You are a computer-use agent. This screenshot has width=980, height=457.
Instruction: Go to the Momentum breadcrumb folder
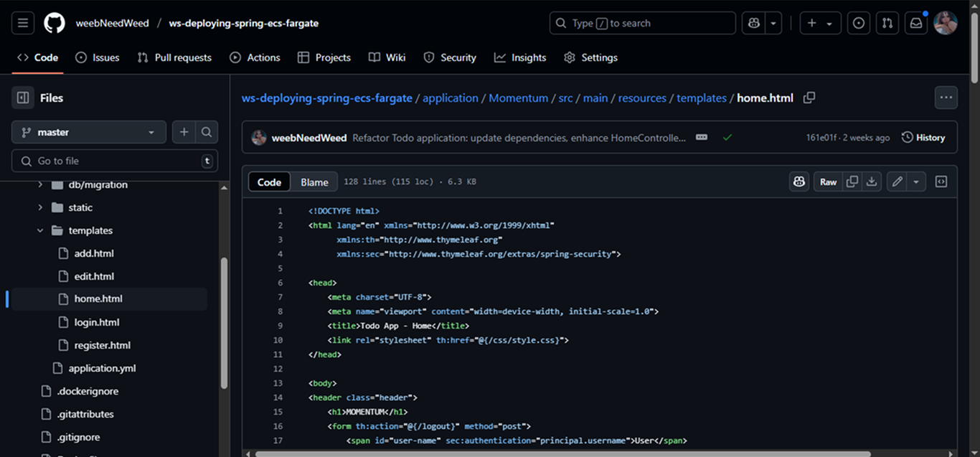pyautogui.click(x=519, y=98)
